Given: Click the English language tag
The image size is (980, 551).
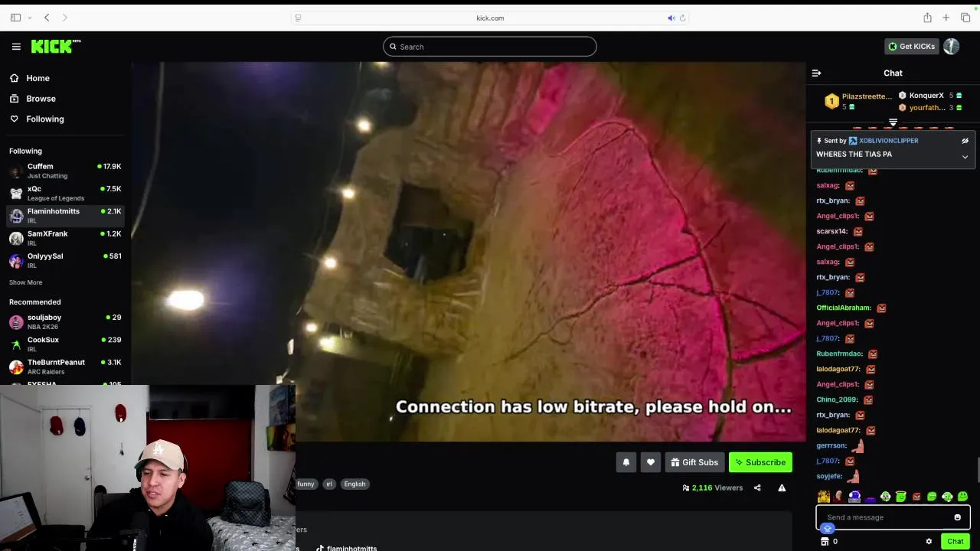Looking at the screenshot, I should (x=354, y=484).
